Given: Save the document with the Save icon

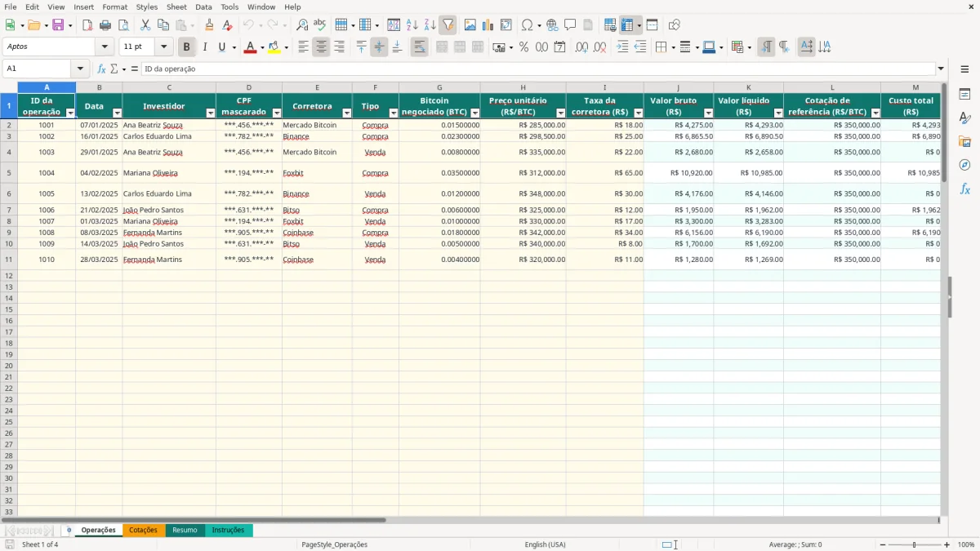Looking at the screenshot, I should point(58,25).
